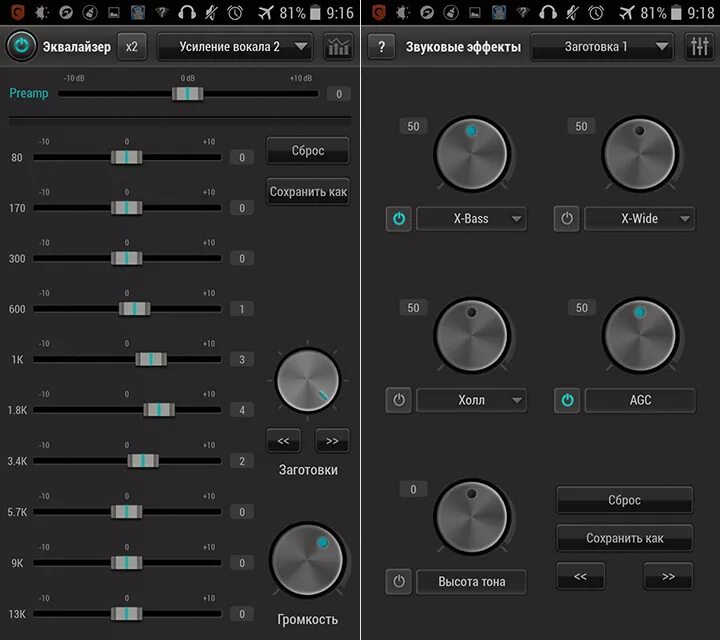Open the 'Заготовка 1' effects preset dropdown

pyautogui.click(x=602, y=46)
